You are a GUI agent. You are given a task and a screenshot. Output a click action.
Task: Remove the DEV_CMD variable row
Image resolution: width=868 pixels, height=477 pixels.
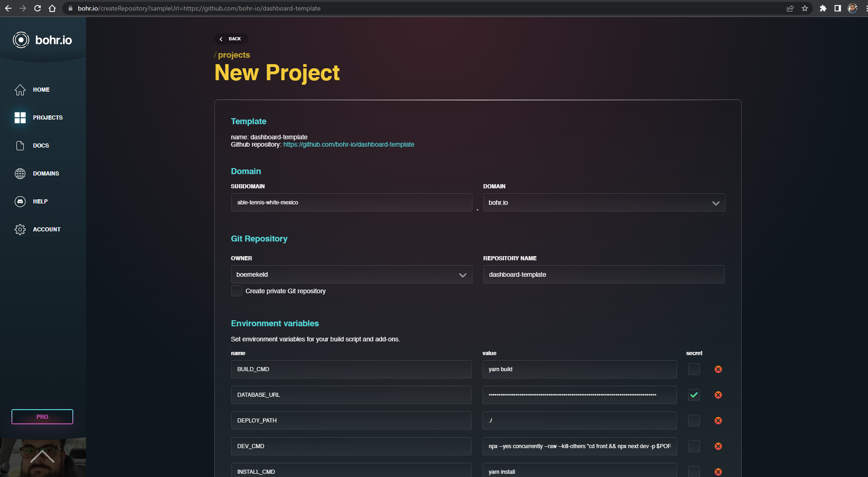[x=718, y=446]
